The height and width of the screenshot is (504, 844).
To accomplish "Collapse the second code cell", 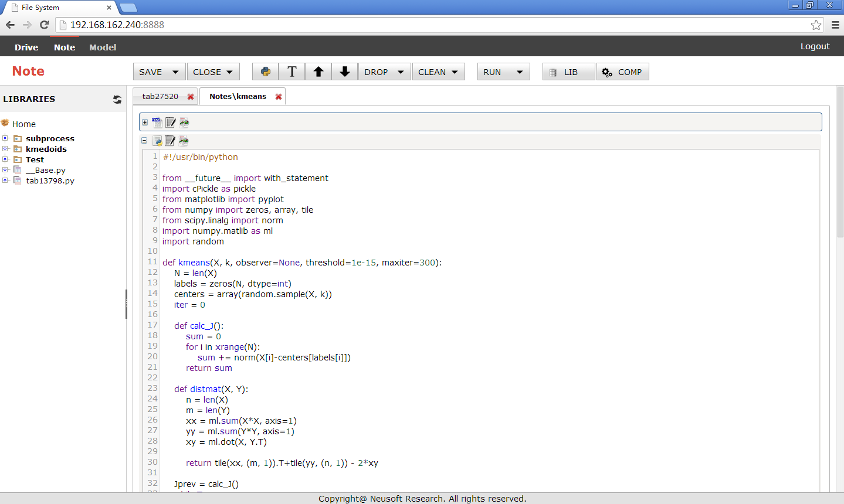I will pos(144,141).
